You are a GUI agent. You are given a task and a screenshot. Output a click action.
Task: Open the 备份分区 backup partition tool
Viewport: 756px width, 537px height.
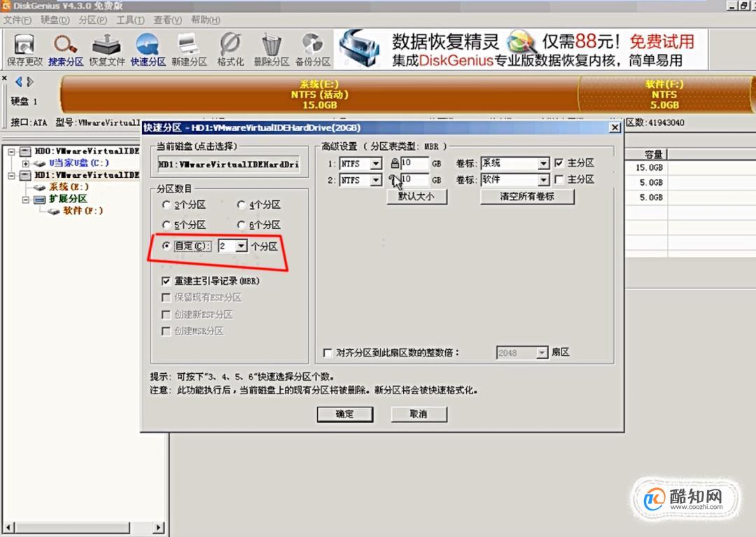point(313,50)
